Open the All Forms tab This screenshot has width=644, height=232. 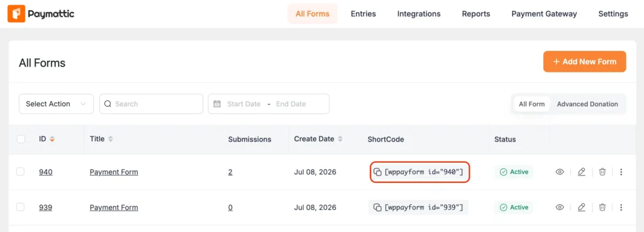(313, 14)
